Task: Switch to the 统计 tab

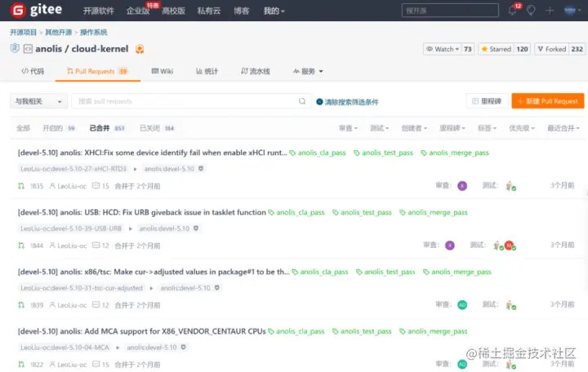Action: click(x=207, y=71)
